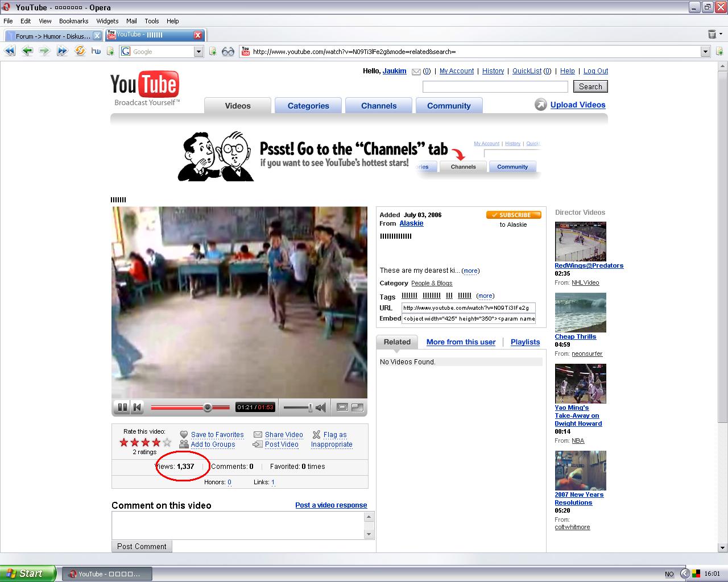Pause the video with the pause button
728x582 pixels.
coord(122,407)
